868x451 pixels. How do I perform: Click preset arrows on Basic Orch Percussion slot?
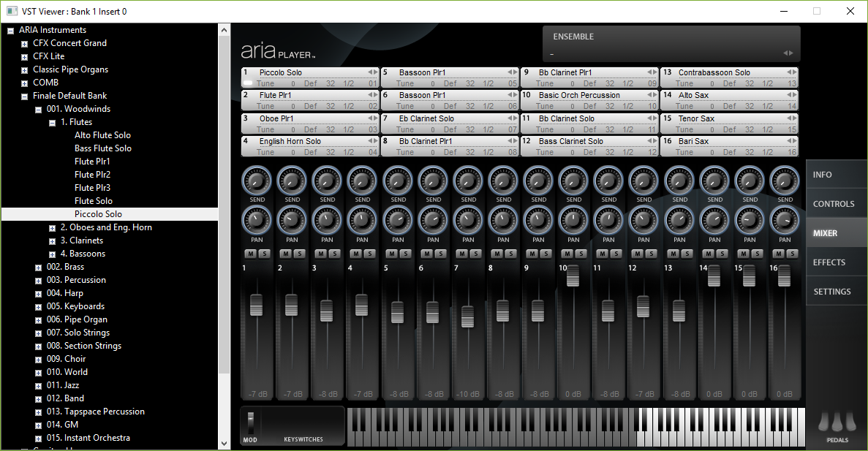[x=652, y=95]
